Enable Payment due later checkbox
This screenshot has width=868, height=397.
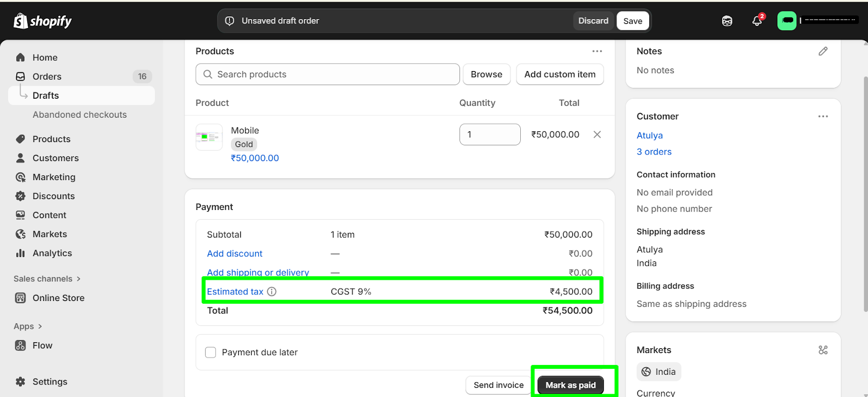point(210,353)
